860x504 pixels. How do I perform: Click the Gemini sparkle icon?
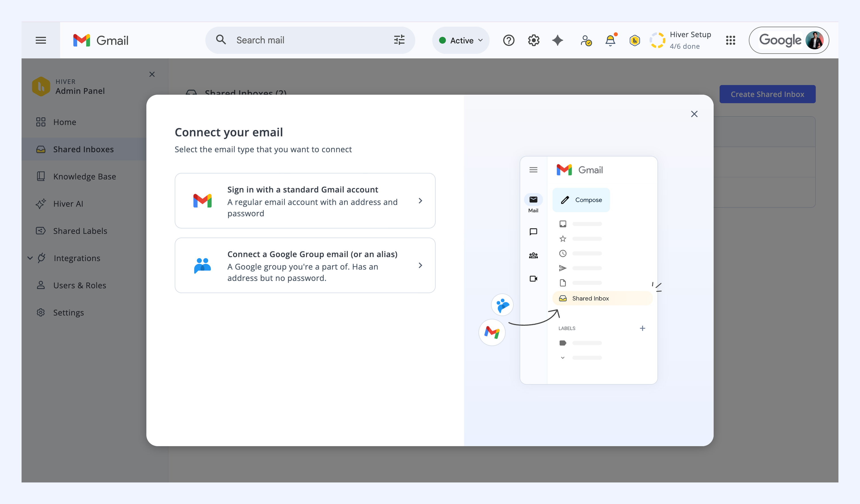[558, 40]
